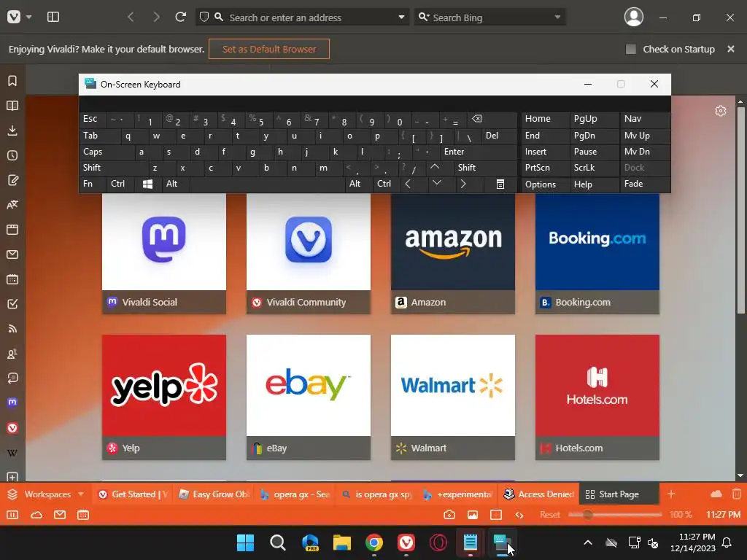The width and height of the screenshot is (747, 560).
Task: Switch to the Get Started tab
Action: (133, 494)
